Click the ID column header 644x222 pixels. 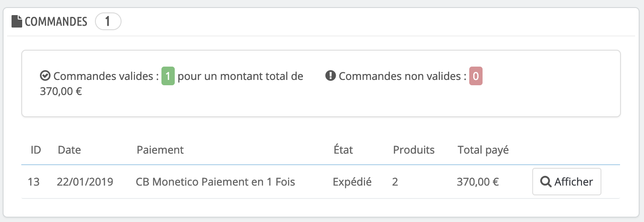click(x=36, y=150)
